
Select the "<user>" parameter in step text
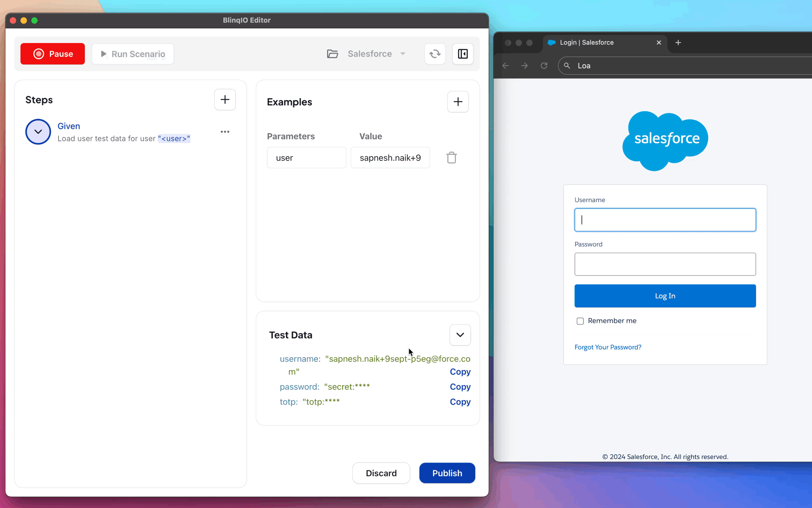pyautogui.click(x=174, y=139)
